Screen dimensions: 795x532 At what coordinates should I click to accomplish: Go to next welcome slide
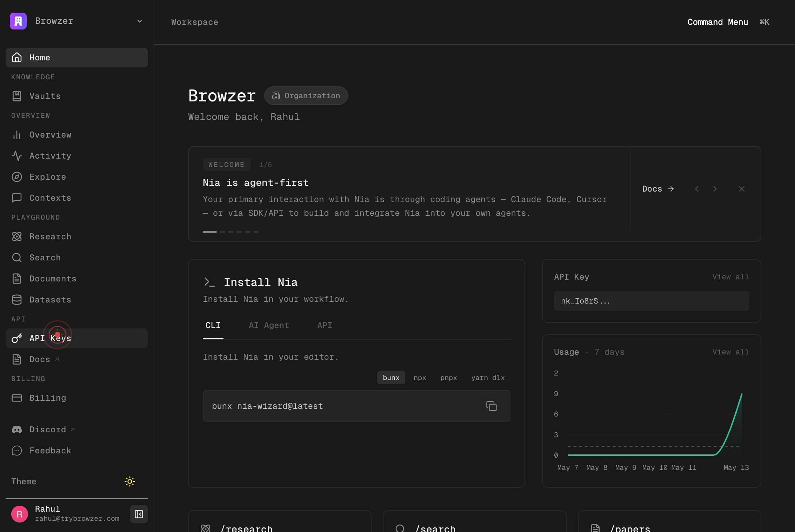tap(715, 189)
